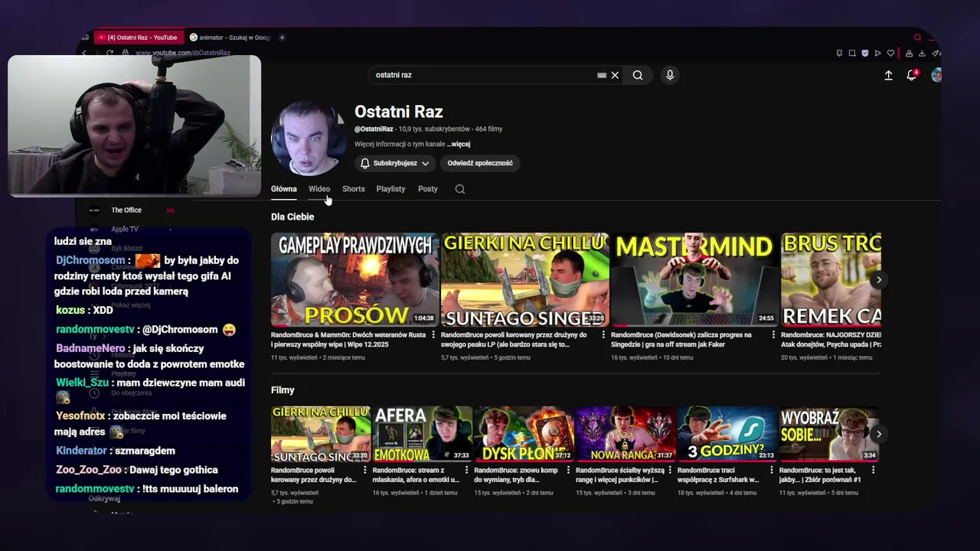This screenshot has width=980, height=551.
Task: Open options for 'Zbiór porównań #1' video
Action: click(873, 471)
